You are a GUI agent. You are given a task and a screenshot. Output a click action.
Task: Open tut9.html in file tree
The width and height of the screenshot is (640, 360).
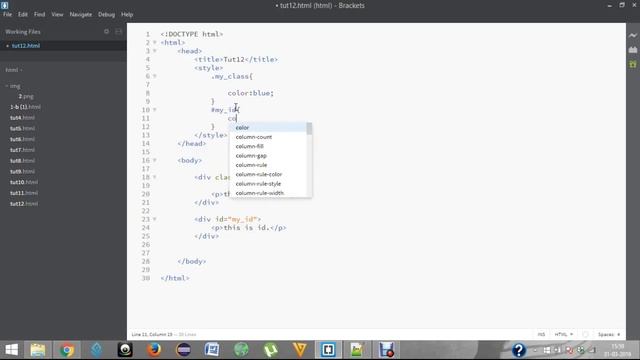point(22,171)
